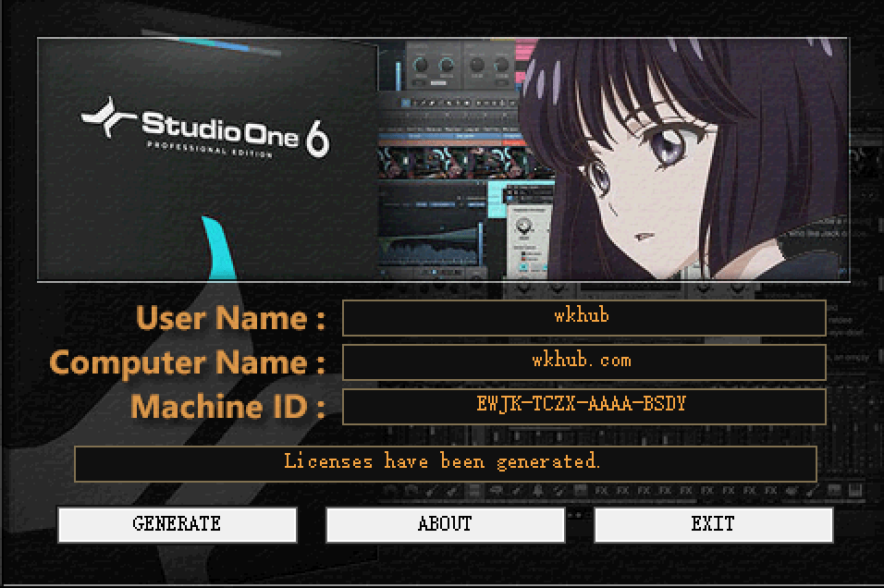Click the Studio One 6 banner image

(443, 159)
